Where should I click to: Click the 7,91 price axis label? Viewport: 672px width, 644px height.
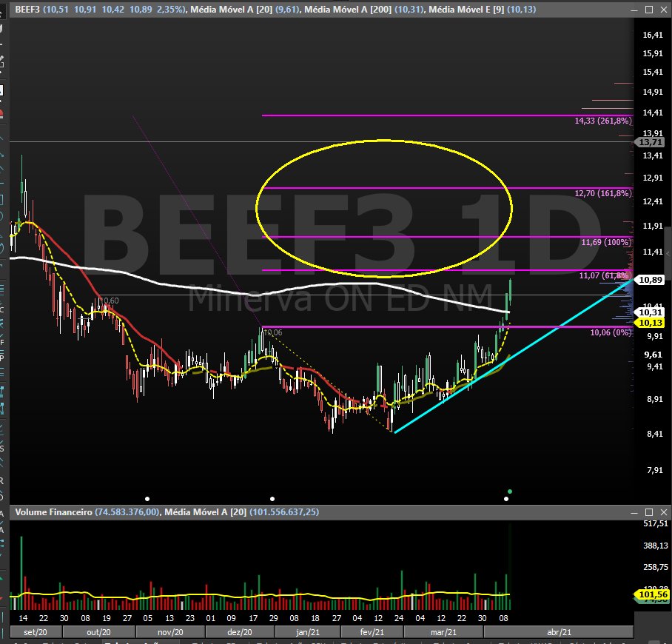pos(654,470)
